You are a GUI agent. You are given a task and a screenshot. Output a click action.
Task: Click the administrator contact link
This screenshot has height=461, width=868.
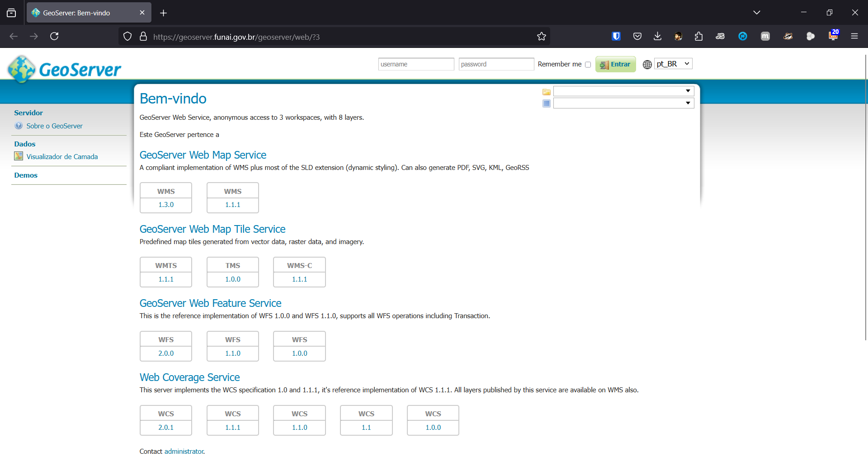(x=184, y=452)
